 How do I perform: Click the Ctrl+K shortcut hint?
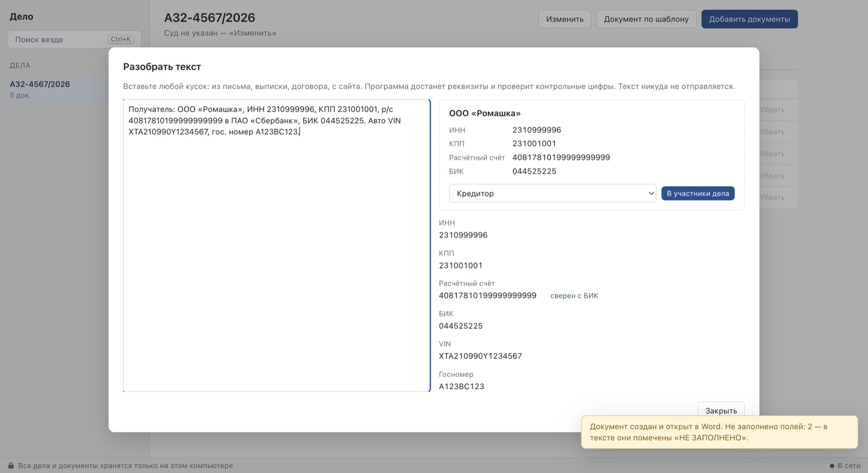pos(120,39)
